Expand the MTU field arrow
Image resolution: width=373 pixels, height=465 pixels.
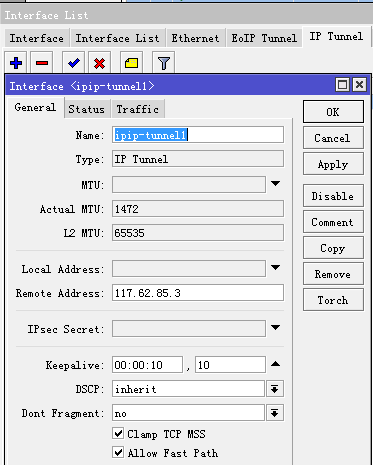[x=275, y=184]
